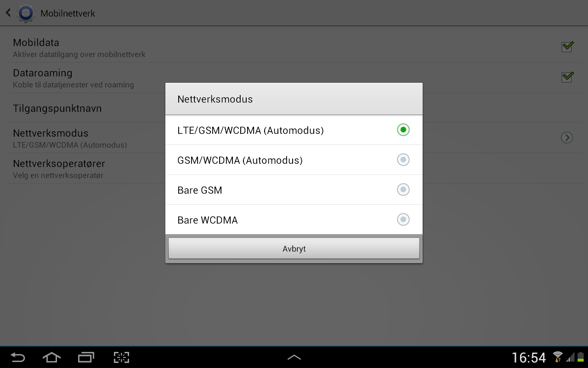Screen dimensions: 588x368
Task: Toggle the Dataroaming checkbox
Action: click(567, 77)
